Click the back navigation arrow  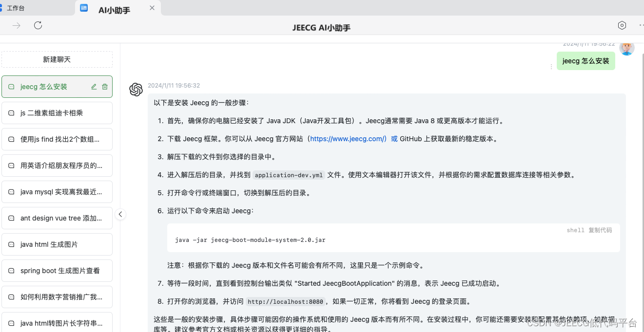point(16,25)
